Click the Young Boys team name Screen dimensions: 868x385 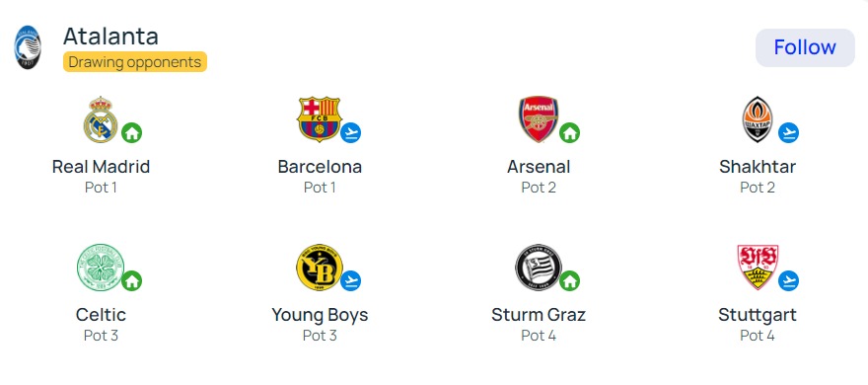point(320,315)
